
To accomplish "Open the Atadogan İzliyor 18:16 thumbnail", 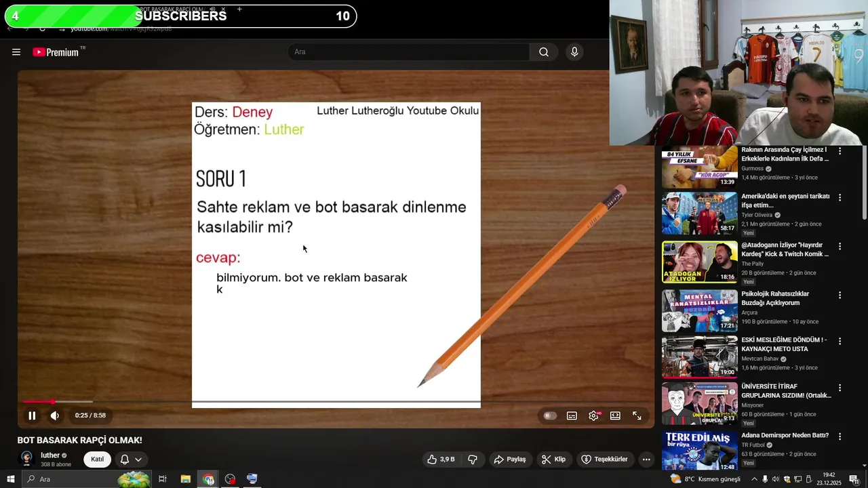I will [x=699, y=262].
